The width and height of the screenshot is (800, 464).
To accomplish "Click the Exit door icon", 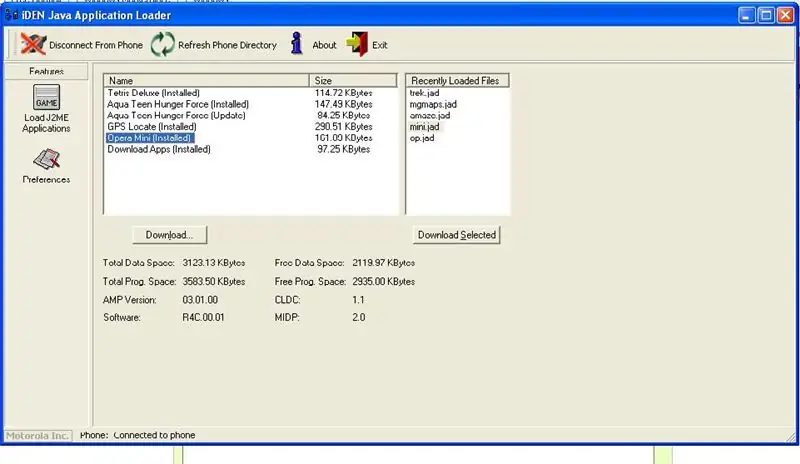I will [357, 44].
